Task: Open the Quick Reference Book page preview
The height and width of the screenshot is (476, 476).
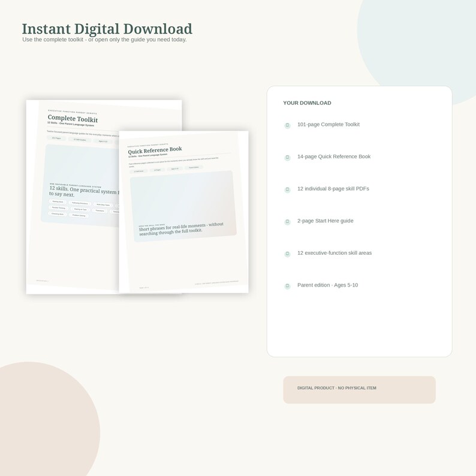Action: point(183,212)
